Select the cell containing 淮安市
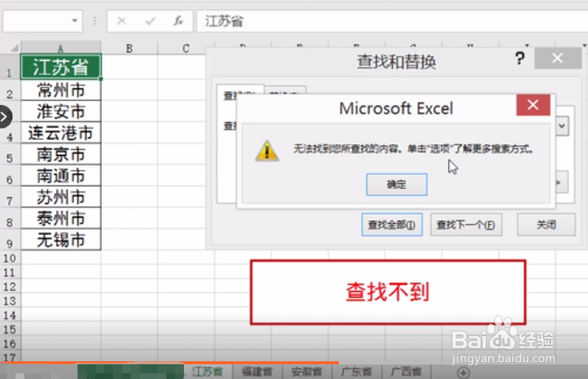This screenshot has height=379, width=588. [61, 112]
